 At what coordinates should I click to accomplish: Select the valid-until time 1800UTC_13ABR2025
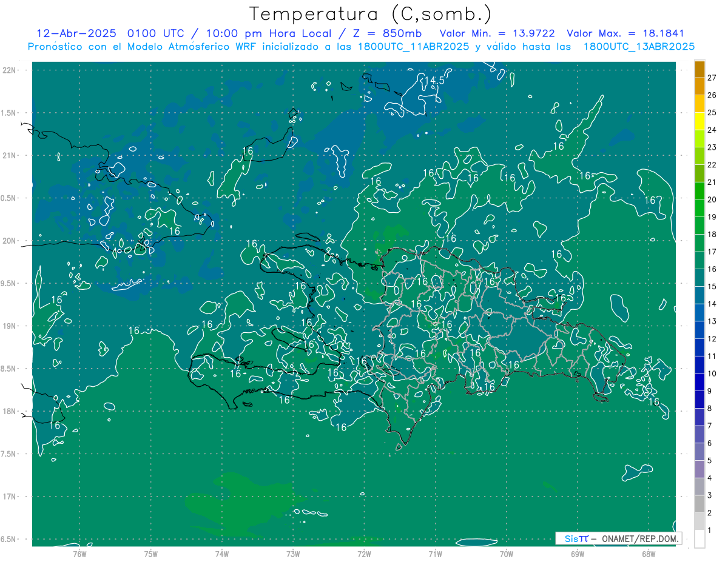coord(638,46)
